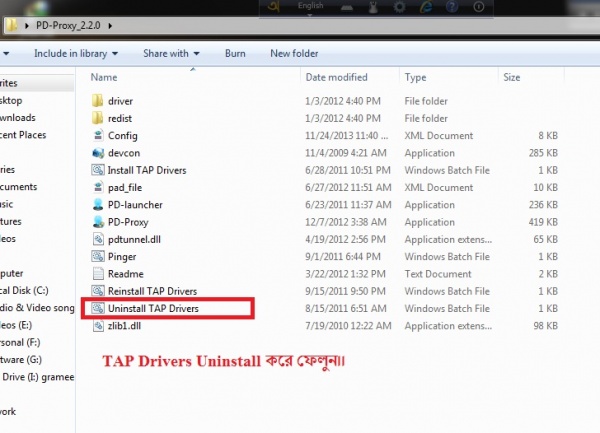Click the gear icon in language bar
This screenshot has height=433, width=600.
tap(399, 7)
